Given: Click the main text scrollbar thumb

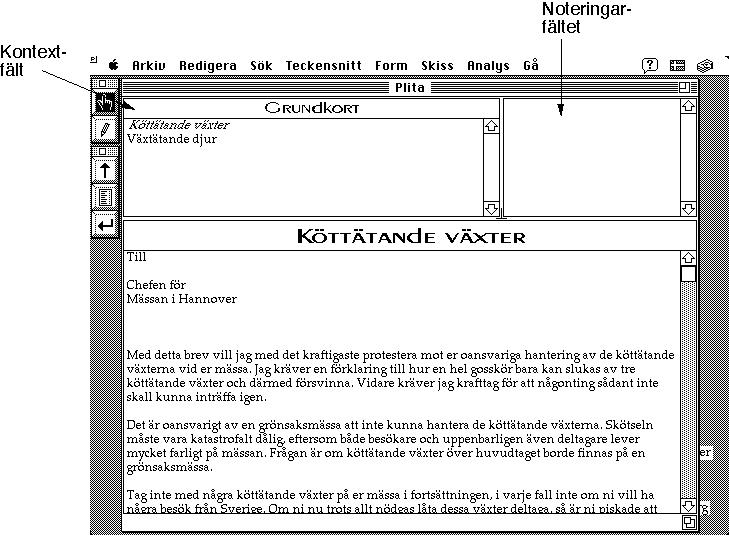Looking at the screenshot, I should coord(689,273).
